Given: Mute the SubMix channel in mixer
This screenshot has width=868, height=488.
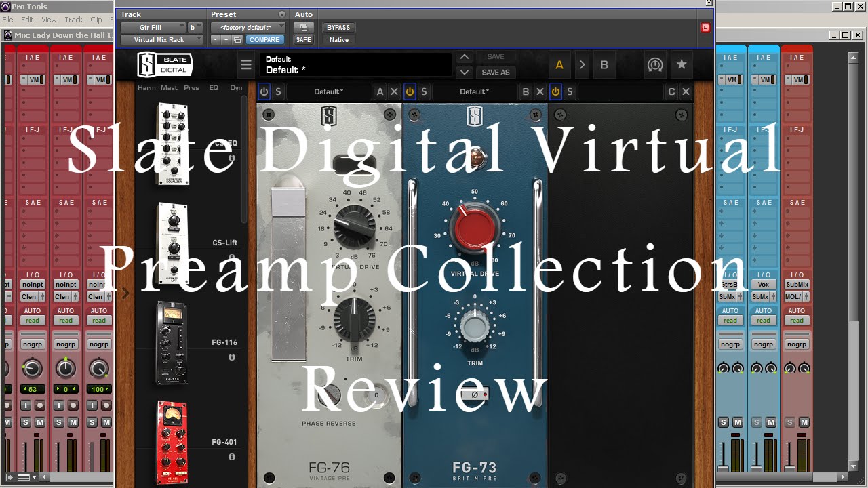Looking at the screenshot, I should [x=804, y=422].
